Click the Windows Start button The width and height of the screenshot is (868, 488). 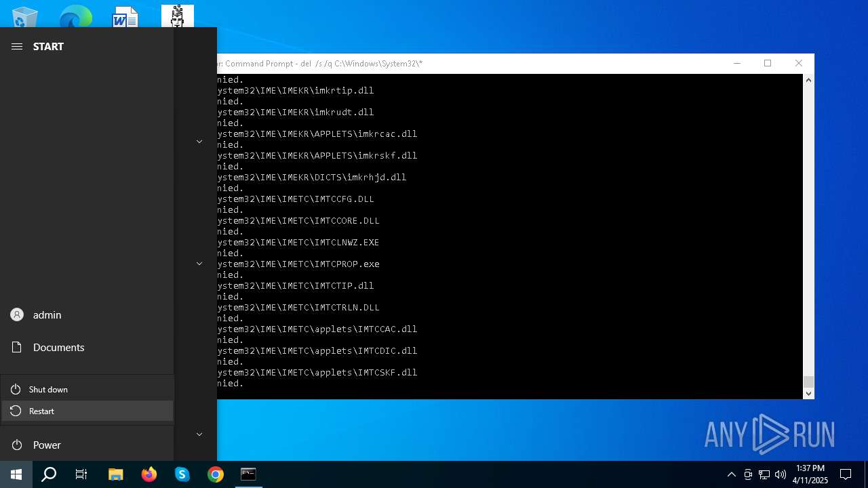[16, 474]
